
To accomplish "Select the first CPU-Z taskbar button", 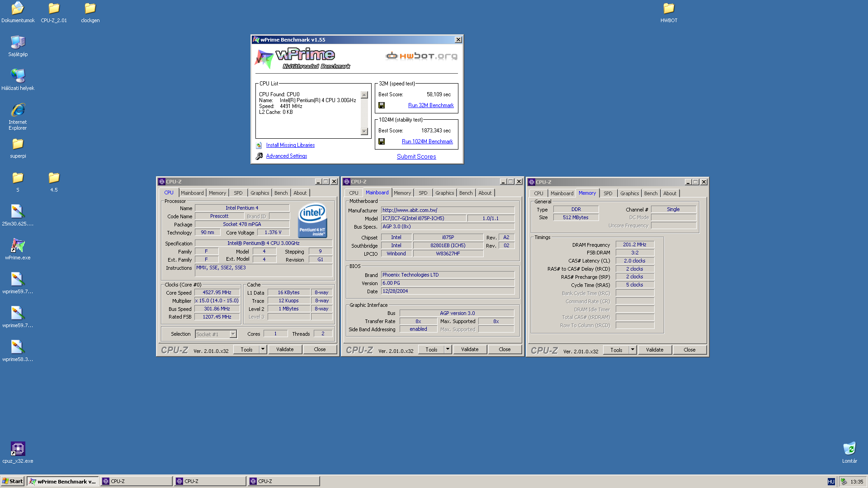I will click(x=136, y=481).
